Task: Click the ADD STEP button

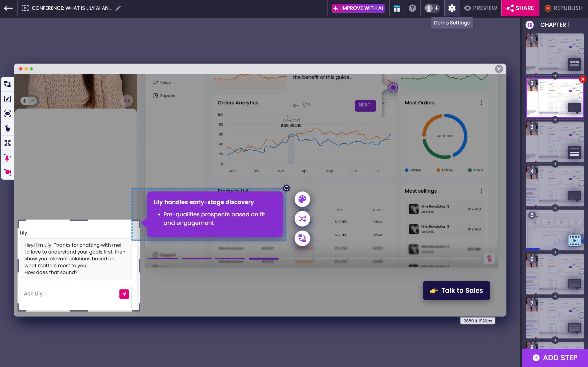Action: (x=555, y=358)
